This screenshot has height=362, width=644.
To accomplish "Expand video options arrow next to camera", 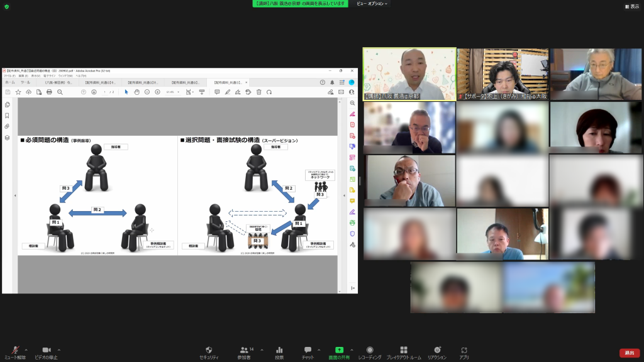I will click(x=59, y=349).
